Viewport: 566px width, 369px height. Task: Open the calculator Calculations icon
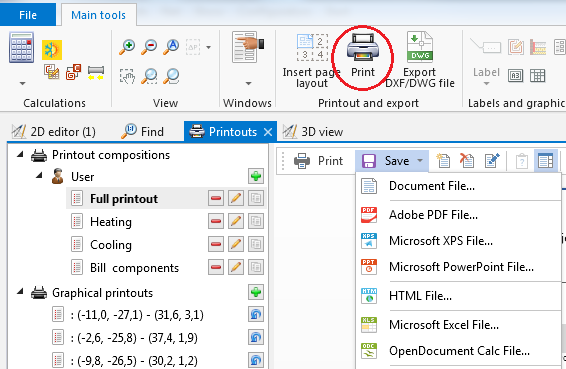pos(22,47)
